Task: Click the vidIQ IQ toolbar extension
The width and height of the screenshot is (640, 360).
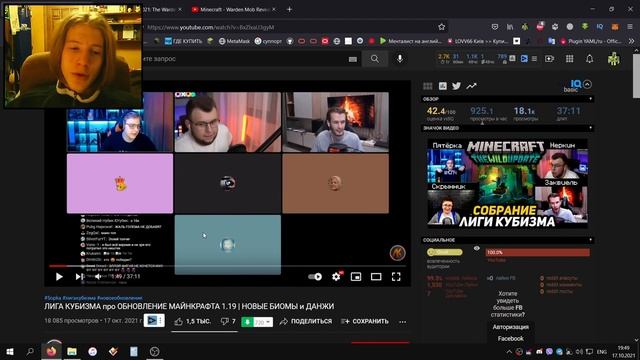Action: pyautogui.click(x=600, y=27)
